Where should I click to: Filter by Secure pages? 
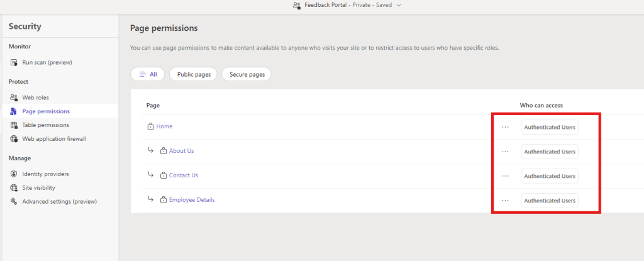point(247,74)
